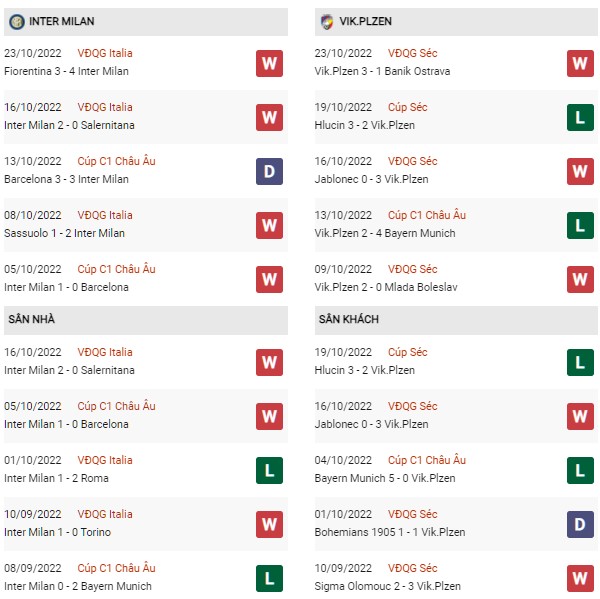Open the Cúp Séc link under the Vik.Plzen header

408,107
